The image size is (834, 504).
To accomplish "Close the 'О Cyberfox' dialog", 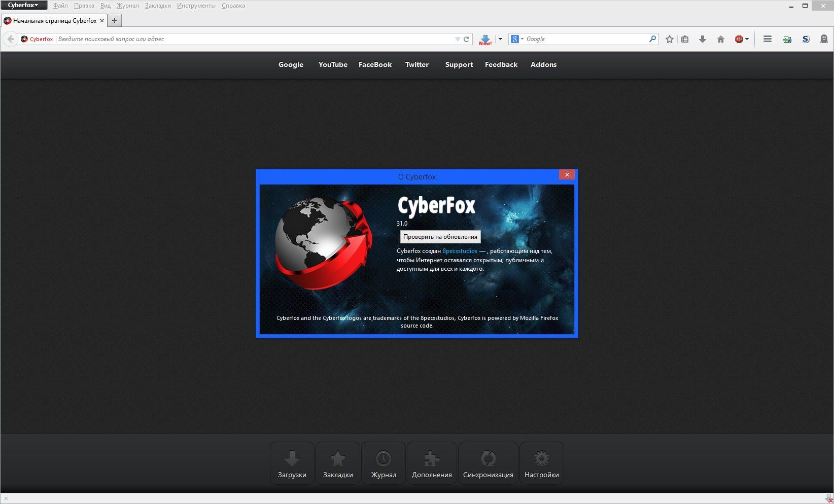I will point(567,175).
